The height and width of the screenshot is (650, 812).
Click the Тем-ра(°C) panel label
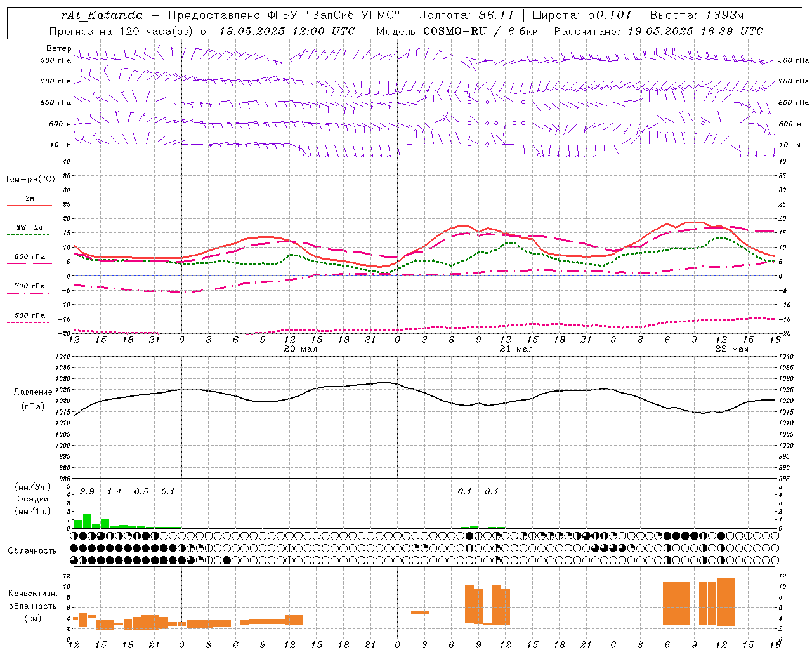pyautogui.click(x=30, y=180)
